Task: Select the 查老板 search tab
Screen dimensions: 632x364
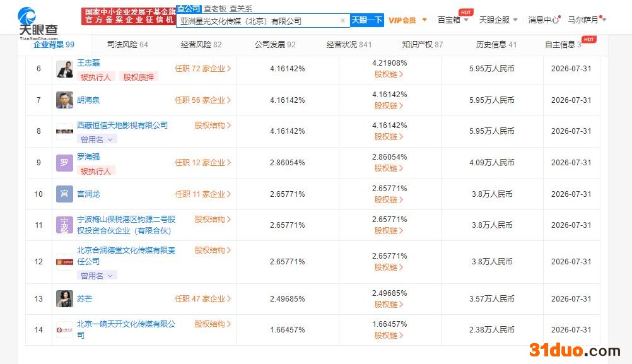Action: (x=215, y=8)
